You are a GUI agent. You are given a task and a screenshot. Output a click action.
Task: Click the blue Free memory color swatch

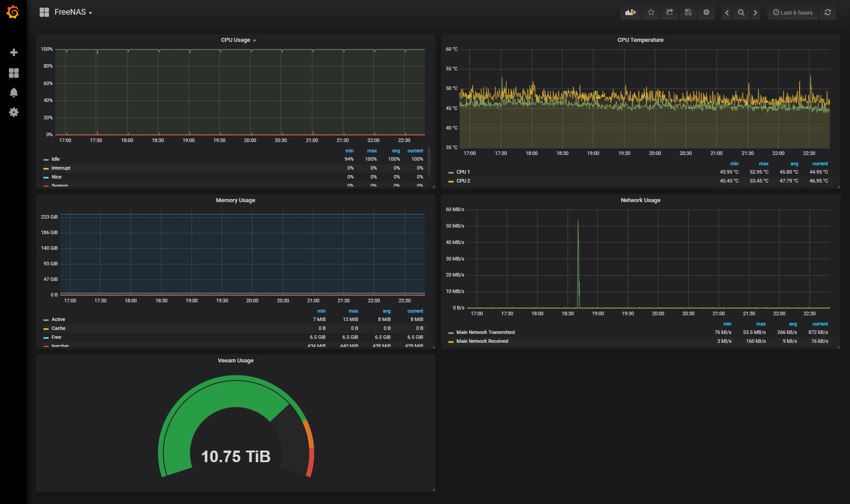click(x=46, y=337)
